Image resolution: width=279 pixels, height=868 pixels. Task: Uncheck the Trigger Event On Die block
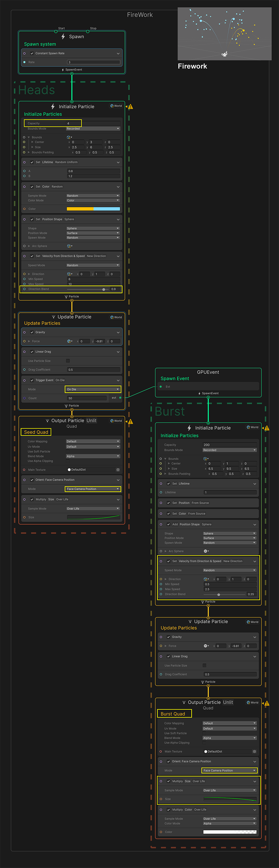pyautogui.click(x=32, y=380)
